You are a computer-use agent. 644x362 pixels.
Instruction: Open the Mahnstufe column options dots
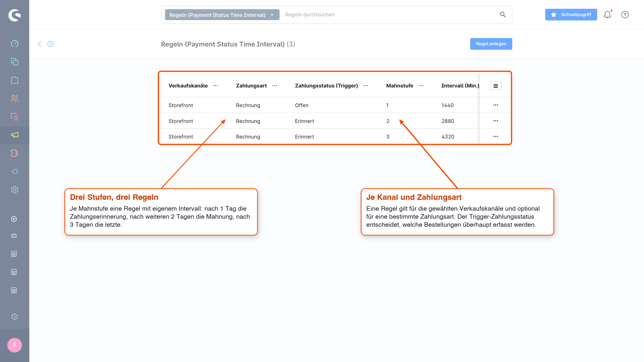421,86
